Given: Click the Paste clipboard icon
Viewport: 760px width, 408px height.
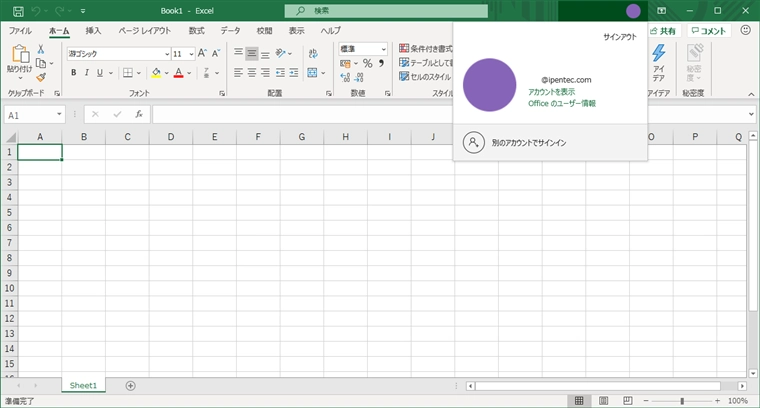Looking at the screenshot, I should (x=20, y=54).
